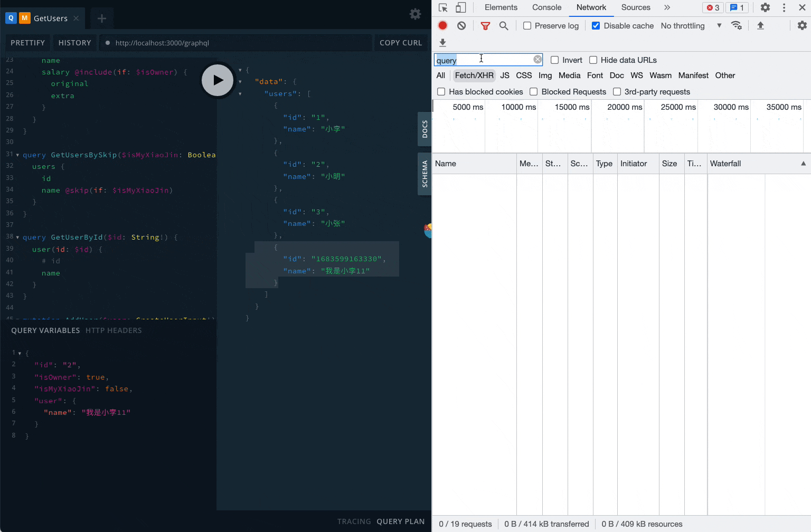Open Network panel settings gear
The image size is (811, 532).
point(802,25)
